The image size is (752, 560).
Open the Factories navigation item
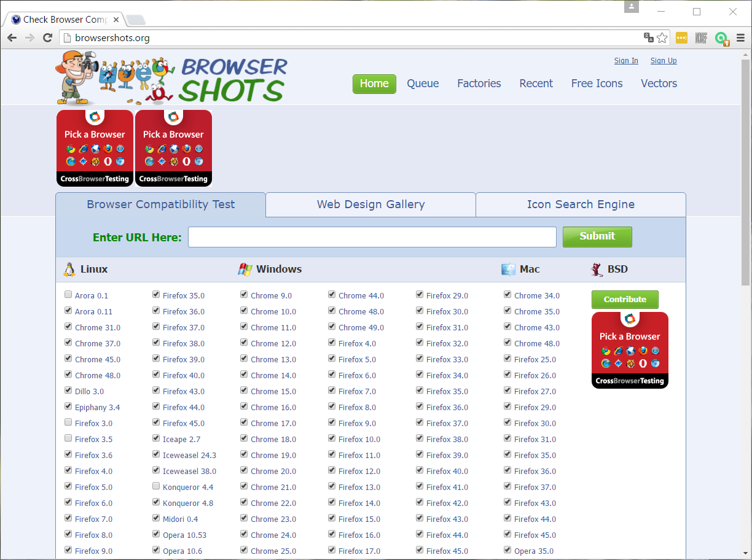(479, 84)
